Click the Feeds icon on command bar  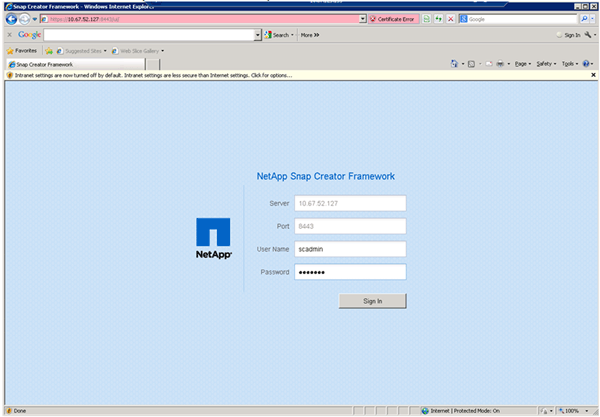coord(471,64)
